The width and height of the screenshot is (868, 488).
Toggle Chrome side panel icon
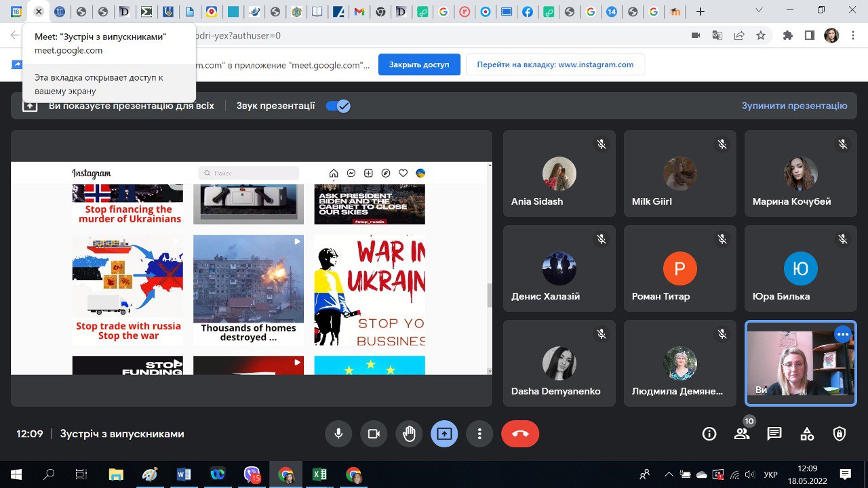point(810,35)
